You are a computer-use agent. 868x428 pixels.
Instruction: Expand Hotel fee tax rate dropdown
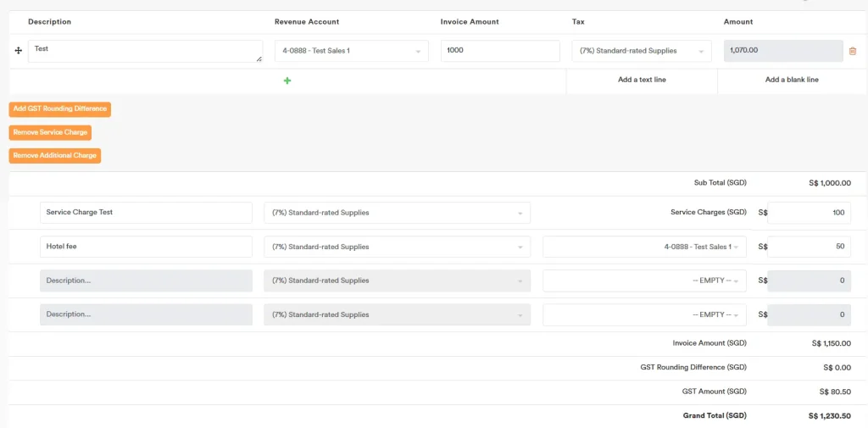[x=397, y=247]
